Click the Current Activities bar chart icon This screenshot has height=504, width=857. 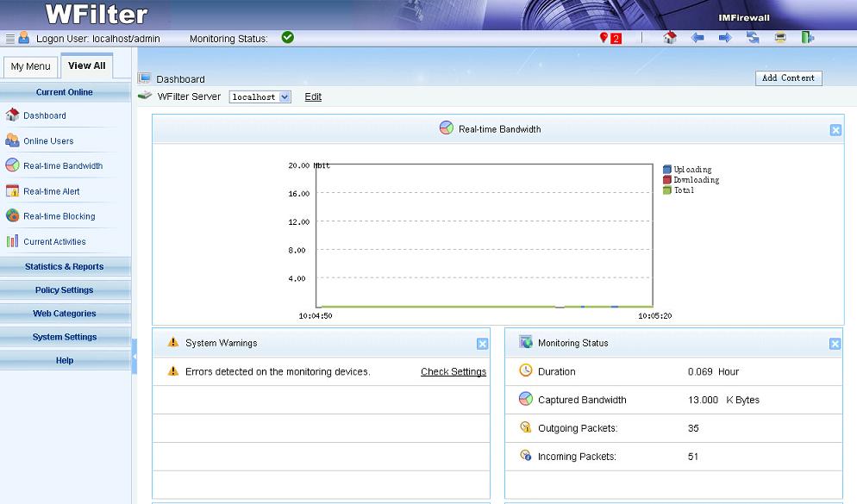coord(12,241)
